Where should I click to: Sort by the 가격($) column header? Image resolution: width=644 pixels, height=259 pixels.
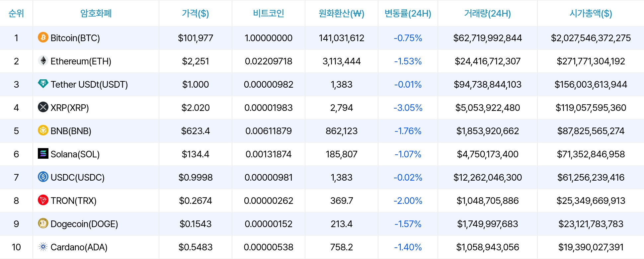196,13
